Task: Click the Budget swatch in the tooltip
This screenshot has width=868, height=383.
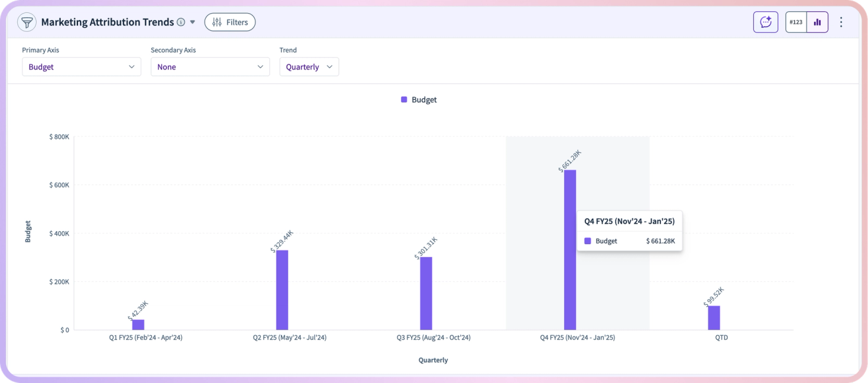Action: pos(588,241)
